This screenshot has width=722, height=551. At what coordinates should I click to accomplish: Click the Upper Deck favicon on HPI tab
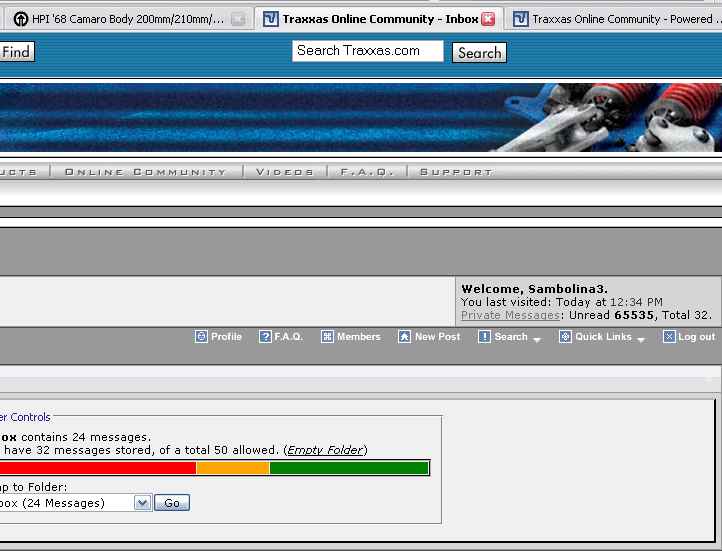(x=20, y=19)
